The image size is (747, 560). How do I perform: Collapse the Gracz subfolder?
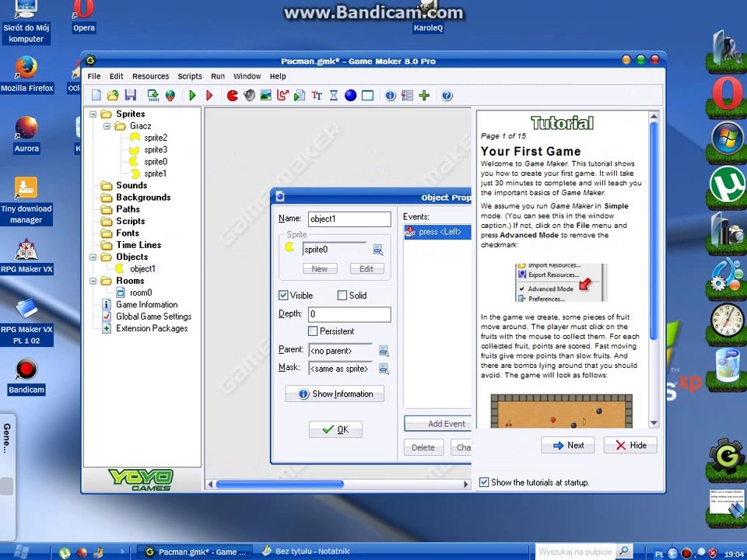point(107,126)
